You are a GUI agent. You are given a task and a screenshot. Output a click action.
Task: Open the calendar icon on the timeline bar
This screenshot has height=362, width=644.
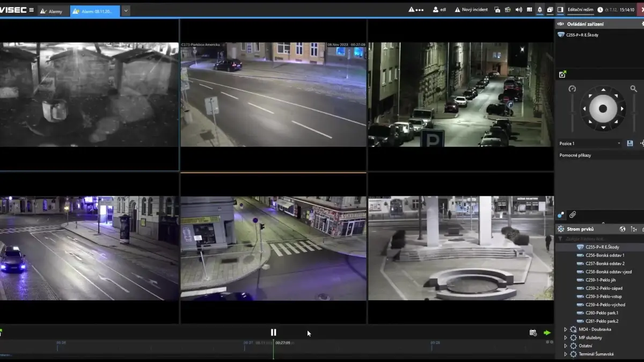tap(533, 333)
